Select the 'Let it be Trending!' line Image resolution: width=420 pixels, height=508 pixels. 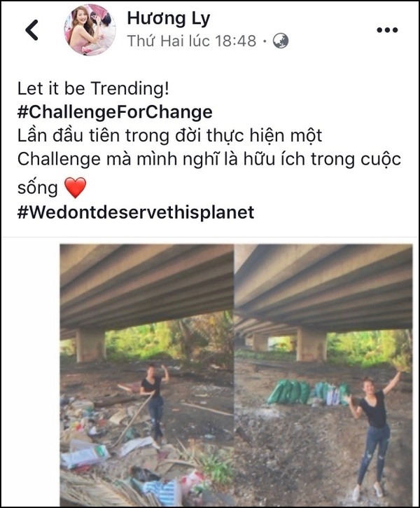93,88
